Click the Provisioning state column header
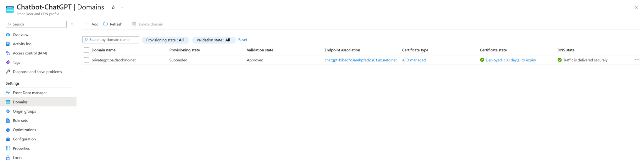Viewport: 644px width, 164px height. [x=185, y=50]
